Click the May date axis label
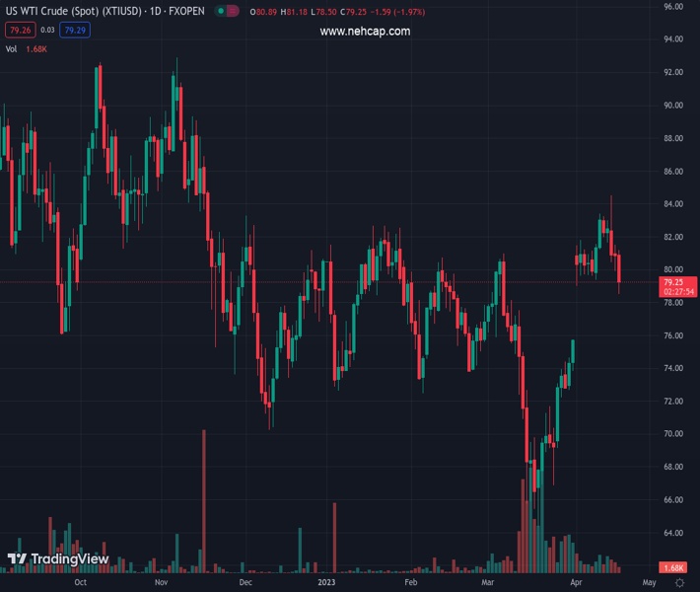The width and height of the screenshot is (700, 592). pos(649,582)
